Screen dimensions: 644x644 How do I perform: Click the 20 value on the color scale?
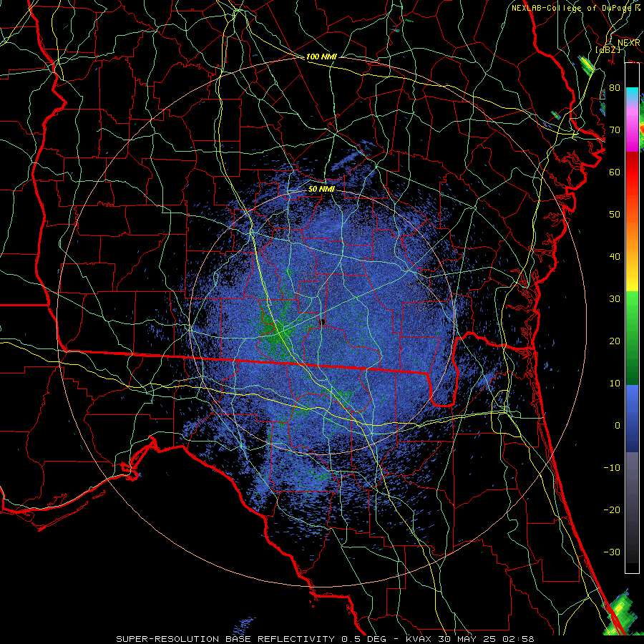click(x=615, y=341)
